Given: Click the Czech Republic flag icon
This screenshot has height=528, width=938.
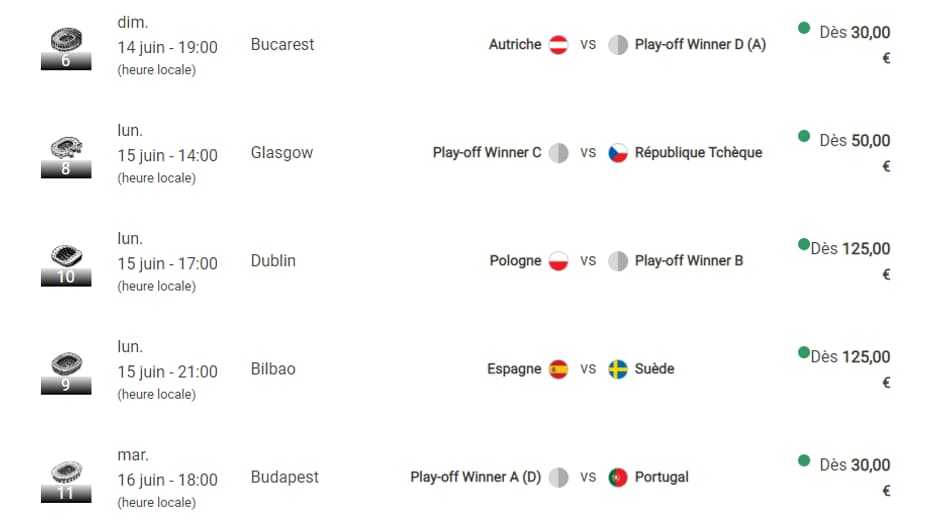Looking at the screenshot, I should coord(618,153).
